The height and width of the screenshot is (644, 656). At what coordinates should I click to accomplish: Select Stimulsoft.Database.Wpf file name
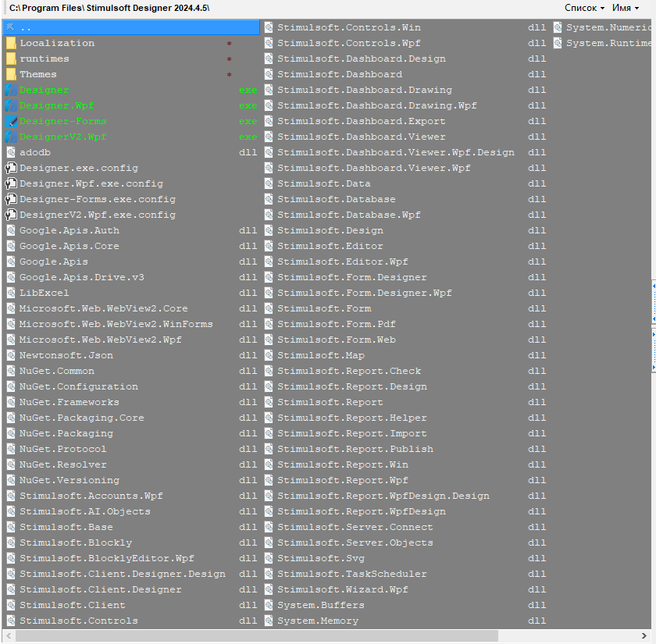(349, 215)
